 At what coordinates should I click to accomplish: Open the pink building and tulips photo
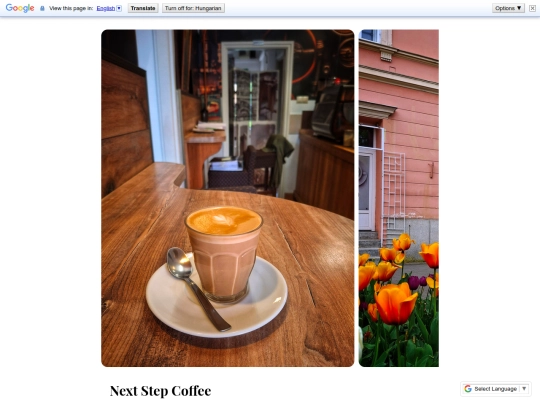click(x=399, y=198)
